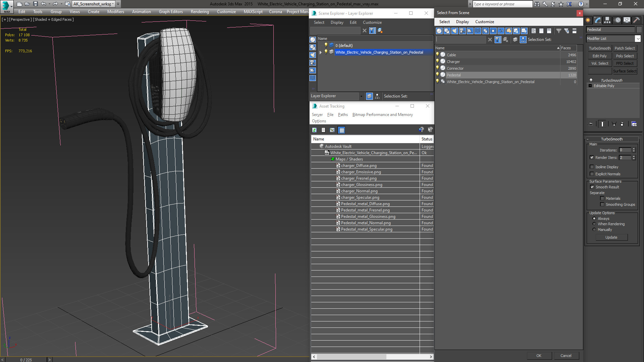Click the Update button in TurboSmooth

pyautogui.click(x=611, y=237)
